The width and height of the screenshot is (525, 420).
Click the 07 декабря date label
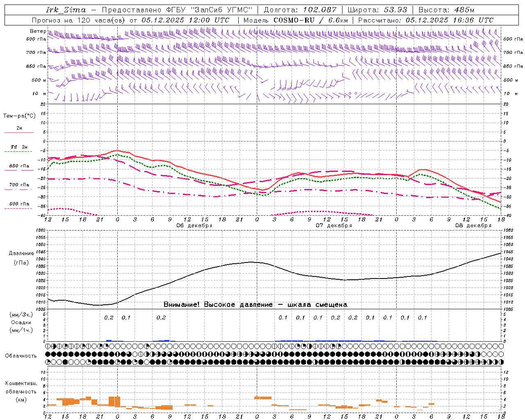(333, 226)
